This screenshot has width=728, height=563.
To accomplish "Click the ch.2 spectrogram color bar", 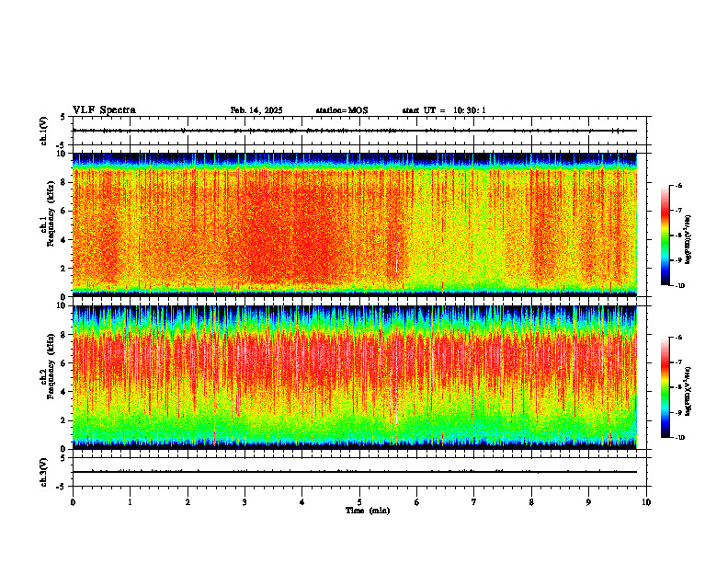I will point(665,387).
